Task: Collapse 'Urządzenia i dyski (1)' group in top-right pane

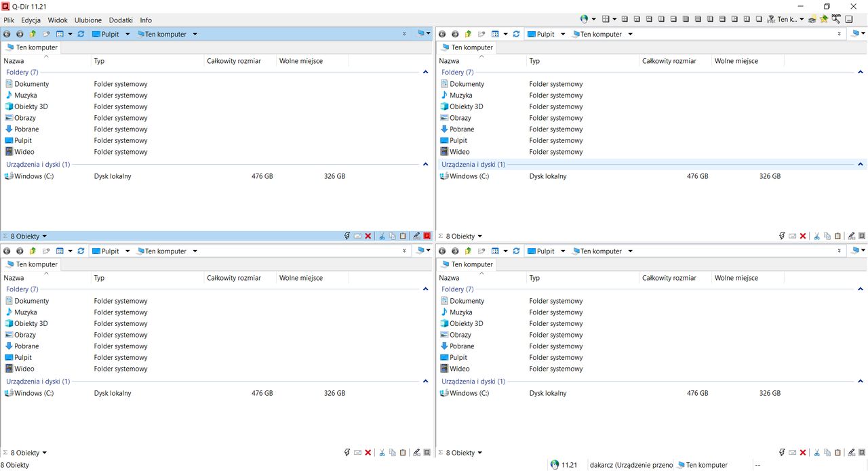Action: coord(861,164)
